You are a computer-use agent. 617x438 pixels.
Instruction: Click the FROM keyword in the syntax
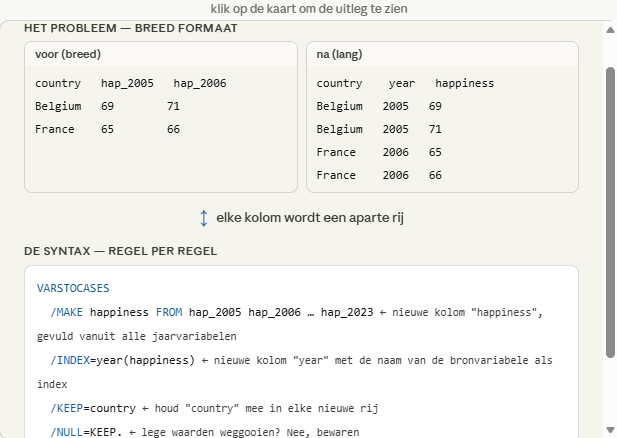pyautogui.click(x=169, y=312)
